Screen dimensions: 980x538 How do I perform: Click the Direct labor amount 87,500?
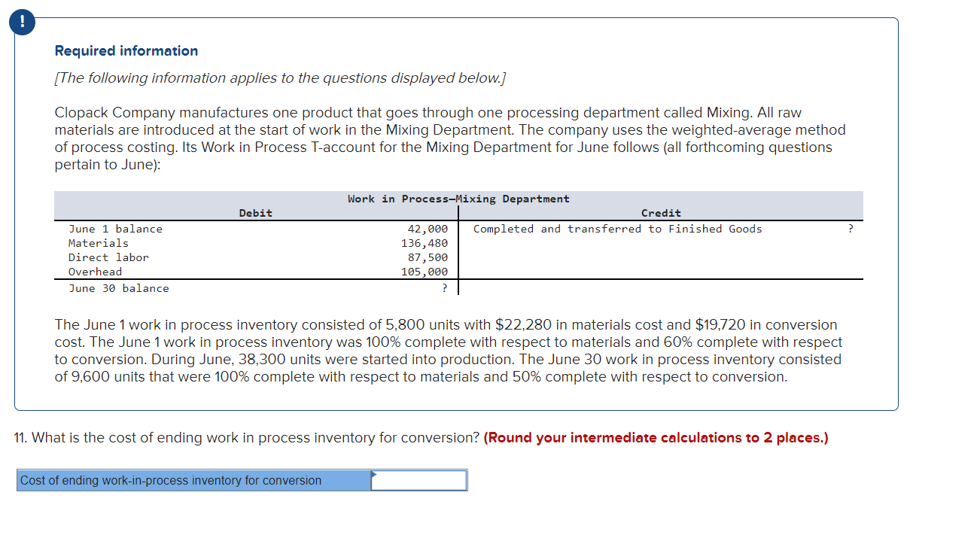coord(428,257)
